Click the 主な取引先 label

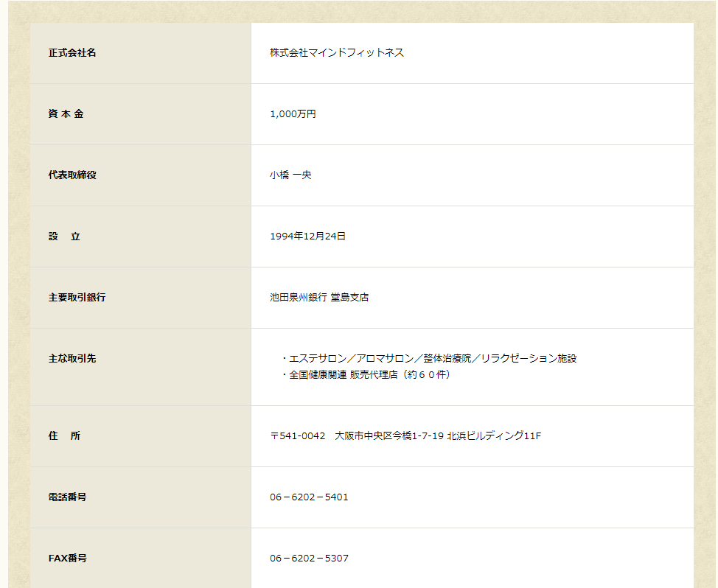tap(72, 359)
